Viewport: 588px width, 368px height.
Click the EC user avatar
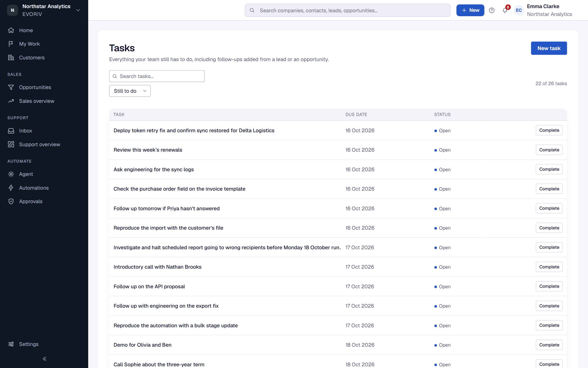pos(519,10)
